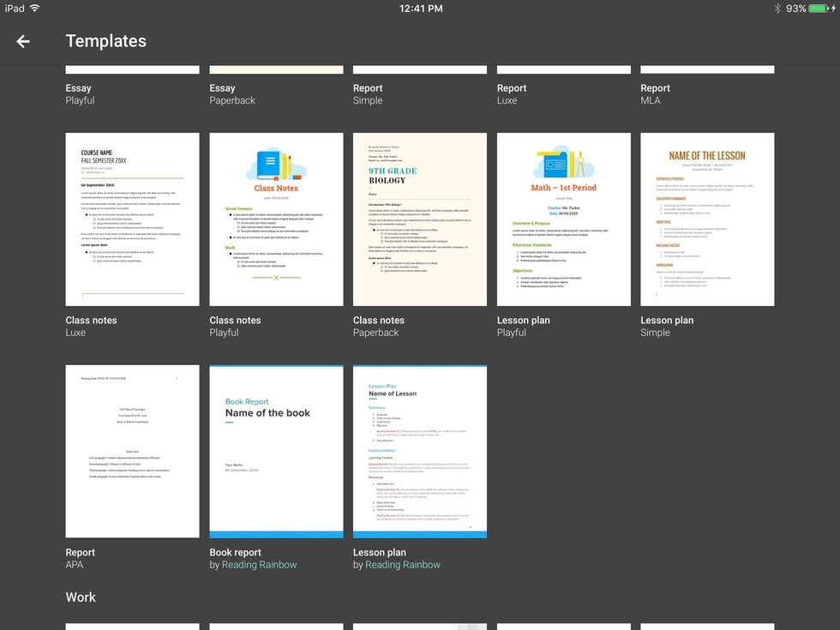Select the Book report template
Viewport: 840px width, 630px height.
[x=276, y=450]
